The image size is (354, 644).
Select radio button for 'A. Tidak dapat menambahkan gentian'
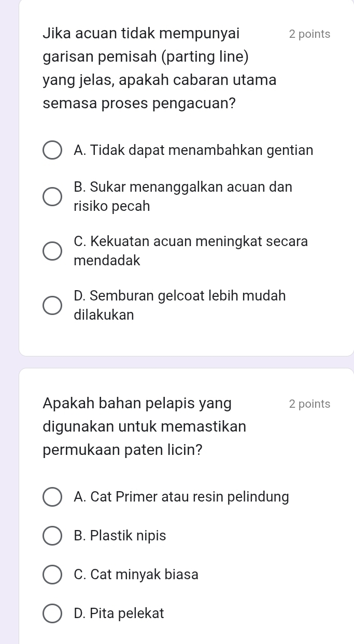52,151
